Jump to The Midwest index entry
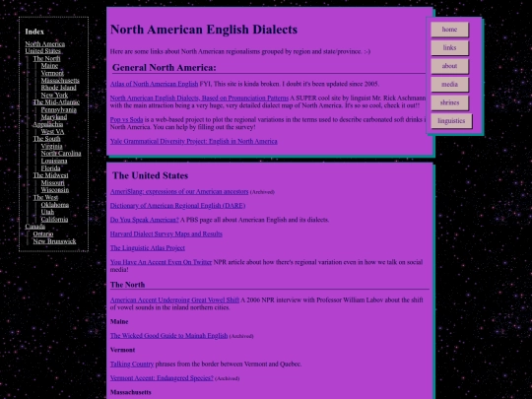This screenshot has width=532, height=399. (50, 175)
